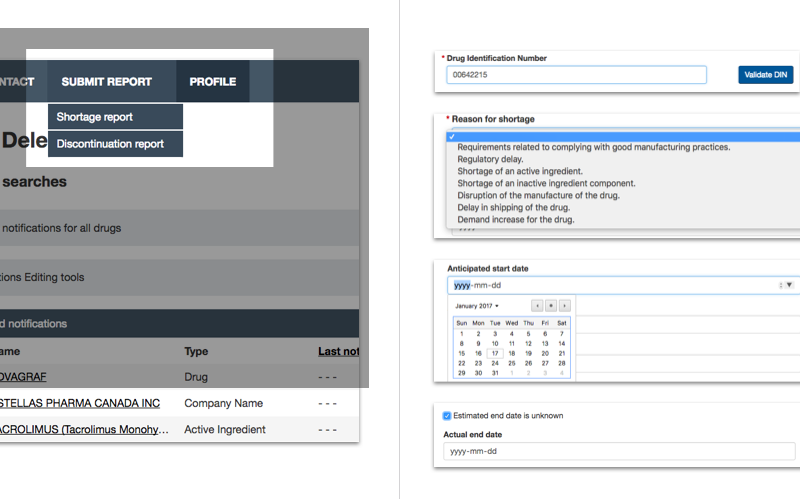Click the calendar today dot button
The width and height of the screenshot is (800, 500).
pos(551,305)
